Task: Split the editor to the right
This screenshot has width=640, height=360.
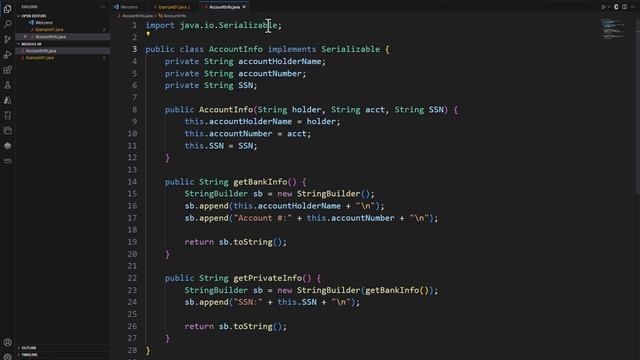Action: [624, 7]
